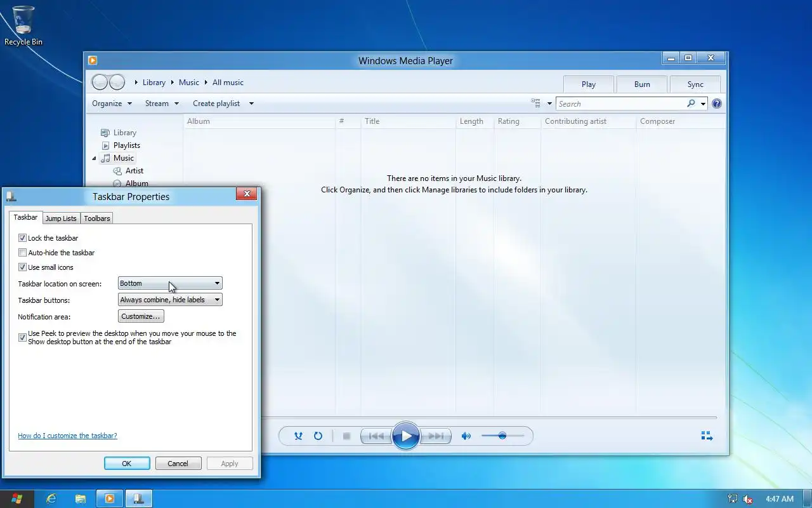Launch Internet Explorer from taskbar
812x508 pixels.
51,499
